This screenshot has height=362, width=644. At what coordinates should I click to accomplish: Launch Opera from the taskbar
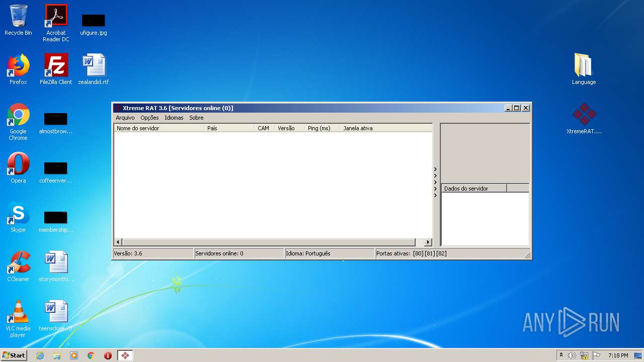point(108,355)
